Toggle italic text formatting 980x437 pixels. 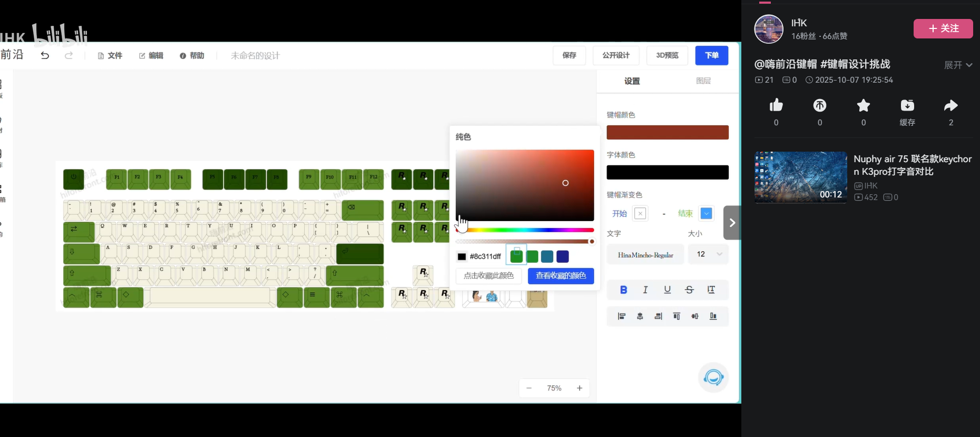[645, 290]
